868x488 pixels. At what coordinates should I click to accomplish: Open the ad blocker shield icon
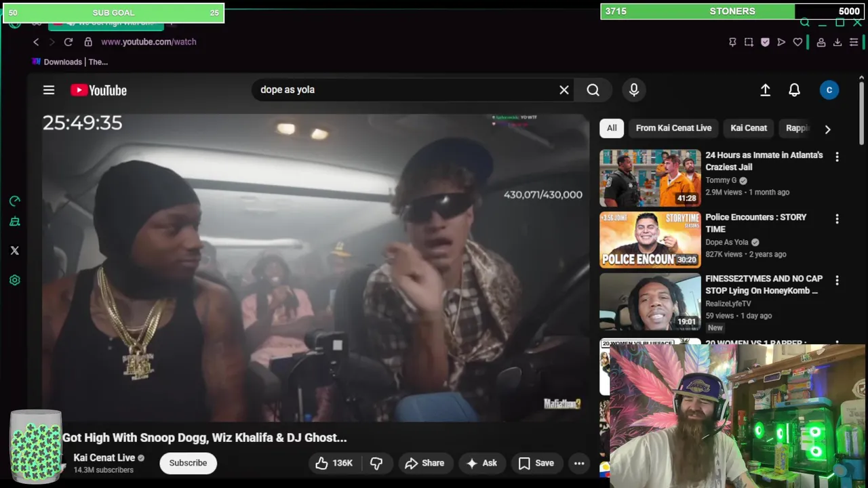[765, 42]
